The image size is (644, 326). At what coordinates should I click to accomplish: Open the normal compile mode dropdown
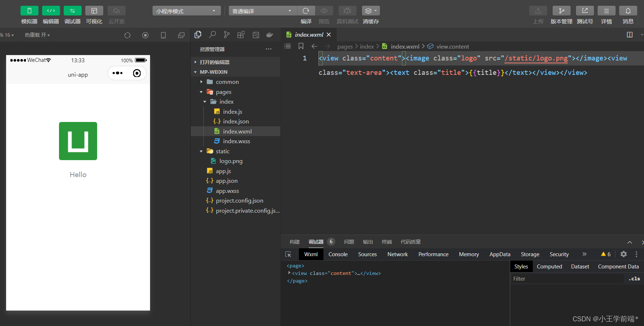click(263, 11)
